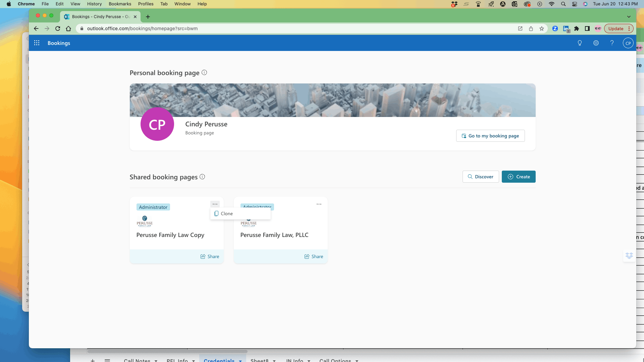Open the Chrome extensions puzzle icon
Image resolution: width=644 pixels, height=362 pixels.
(577, 28)
